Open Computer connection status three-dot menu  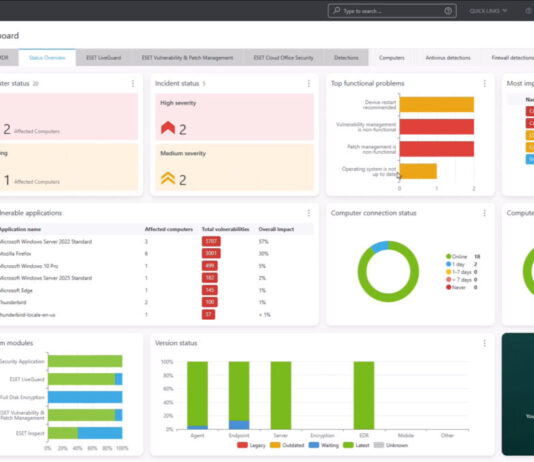click(484, 213)
